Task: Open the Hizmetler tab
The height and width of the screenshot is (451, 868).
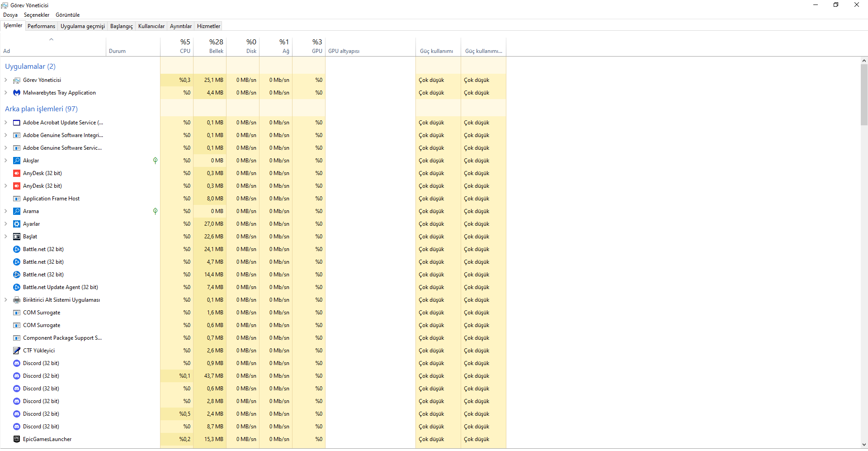Action: [209, 26]
